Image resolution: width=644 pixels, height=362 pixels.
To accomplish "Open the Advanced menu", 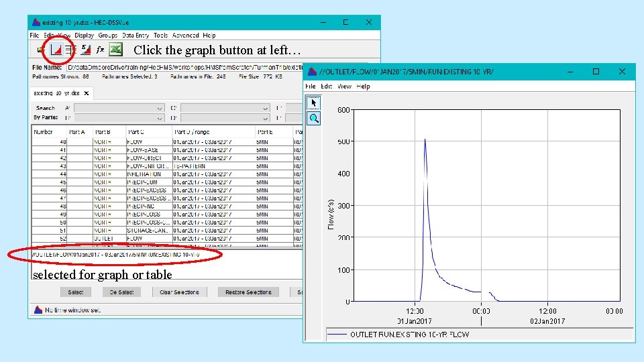I will pos(185,36).
